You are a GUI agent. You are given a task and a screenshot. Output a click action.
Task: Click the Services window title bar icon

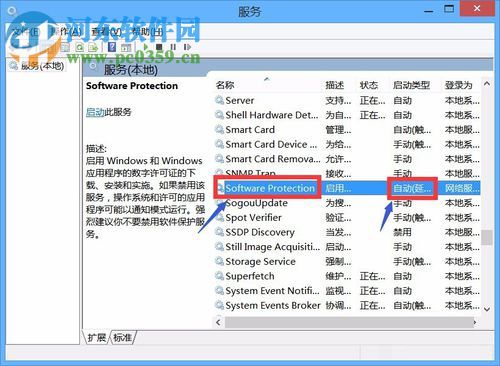(x=12, y=11)
